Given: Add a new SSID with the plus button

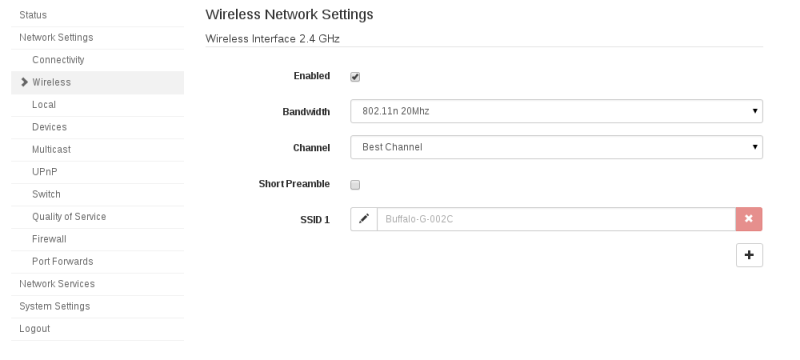Looking at the screenshot, I should (749, 255).
